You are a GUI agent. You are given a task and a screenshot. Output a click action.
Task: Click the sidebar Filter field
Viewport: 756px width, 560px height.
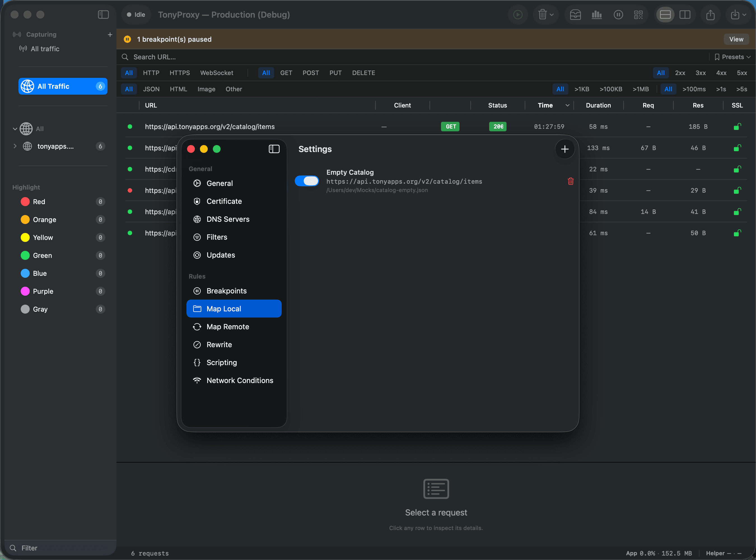(60, 548)
